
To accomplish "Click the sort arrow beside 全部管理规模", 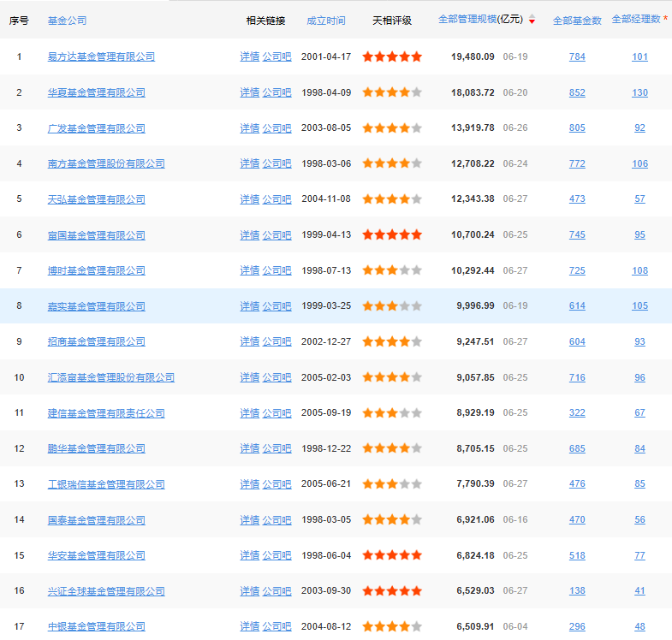I will (532, 20).
